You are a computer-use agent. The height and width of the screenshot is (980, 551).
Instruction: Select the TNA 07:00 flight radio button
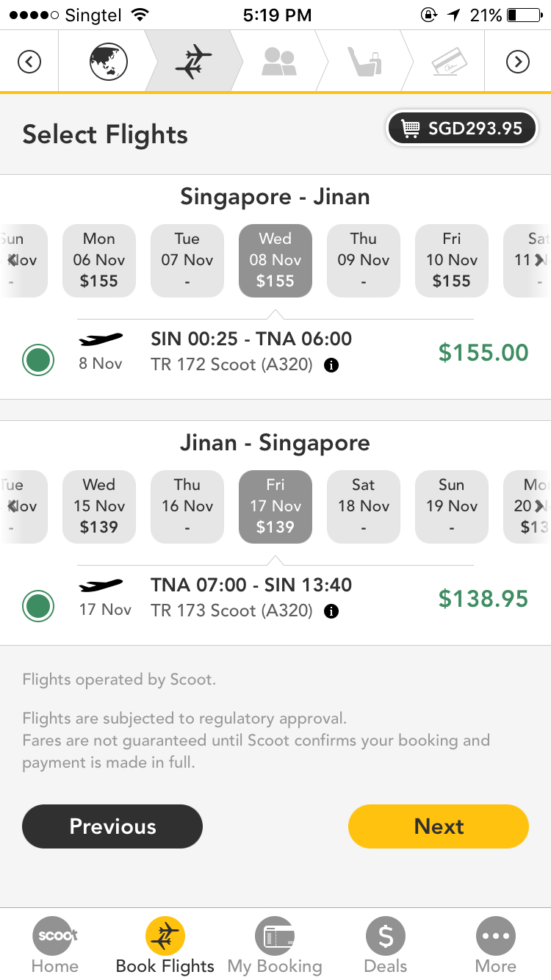[38, 606]
